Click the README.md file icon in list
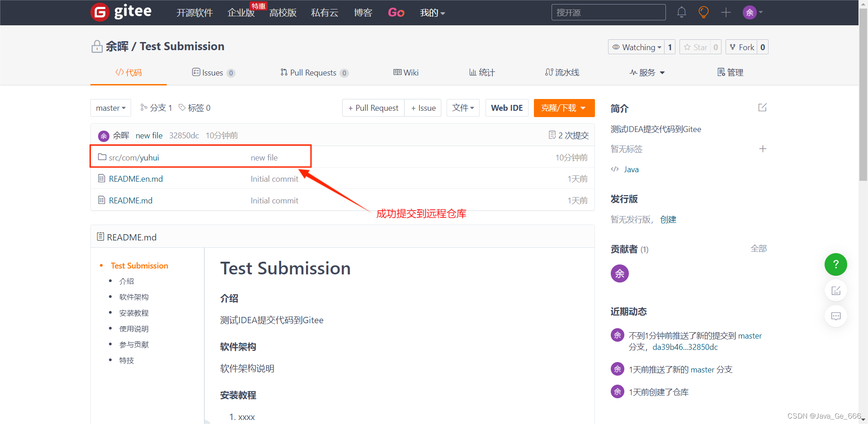 pos(102,200)
